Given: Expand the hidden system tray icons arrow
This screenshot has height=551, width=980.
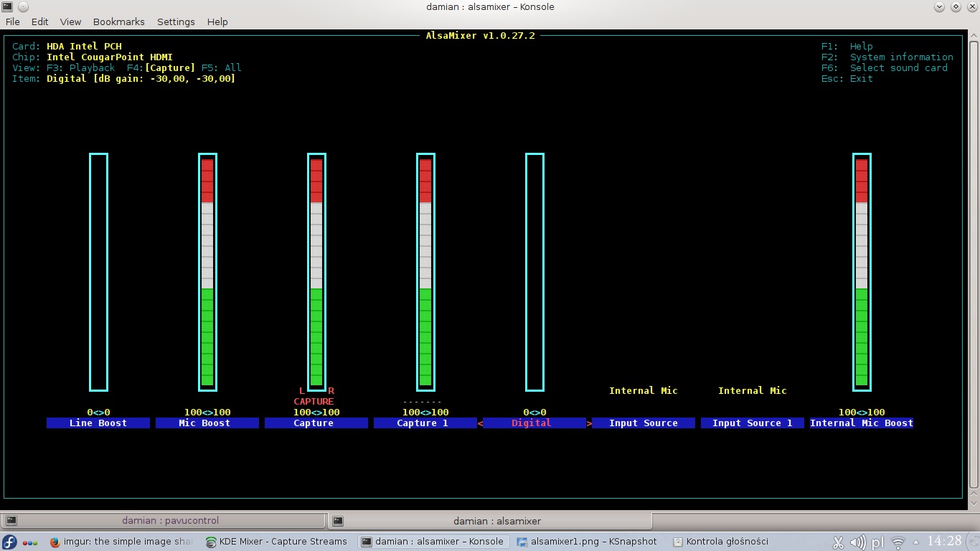Looking at the screenshot, I should pyautogui.click(x=916, y=542).
